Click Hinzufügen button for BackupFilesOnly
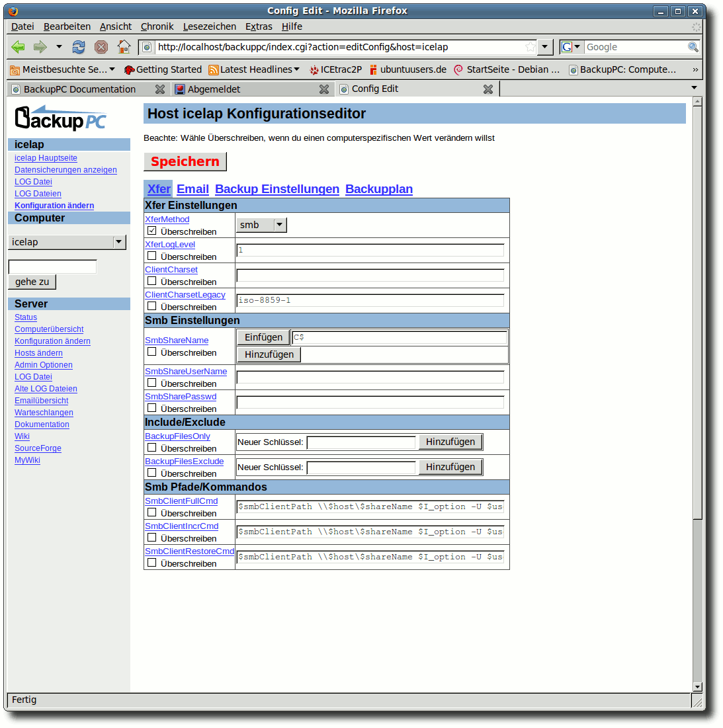 [x=450, y=442]
